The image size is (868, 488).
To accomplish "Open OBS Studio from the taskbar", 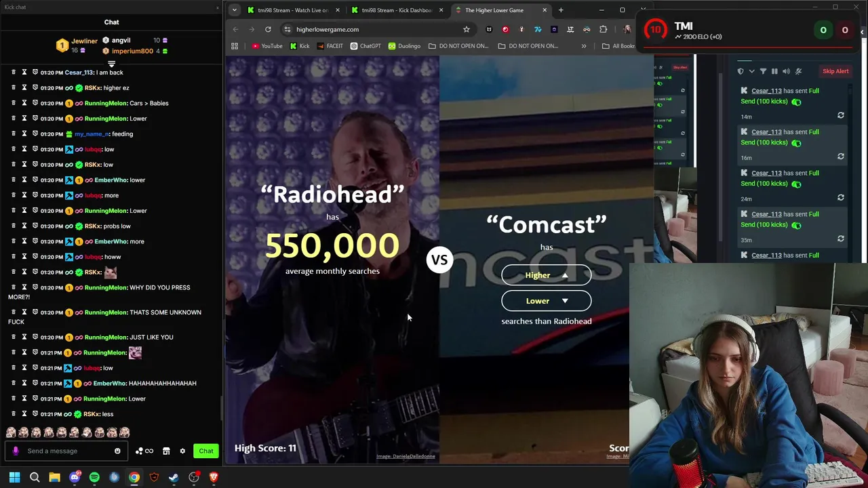I will point(194,477).
